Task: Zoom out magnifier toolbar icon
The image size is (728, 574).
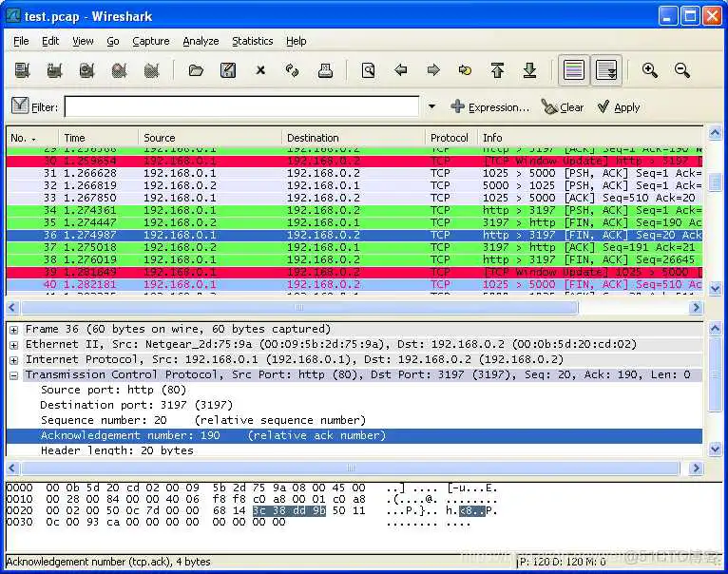Action: click(682, 70)
